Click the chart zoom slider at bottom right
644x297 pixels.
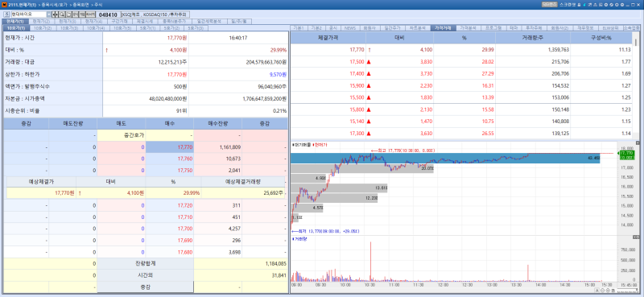click(628, 289)
